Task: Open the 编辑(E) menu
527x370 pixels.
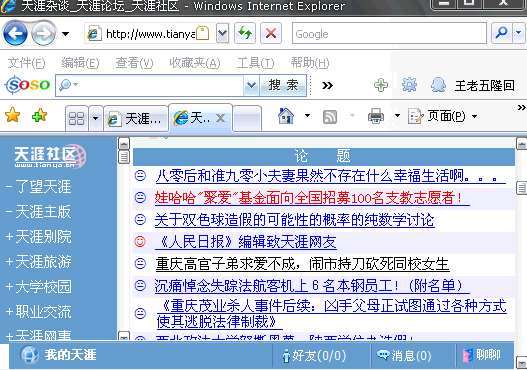Action: click(x=80, y=63)
